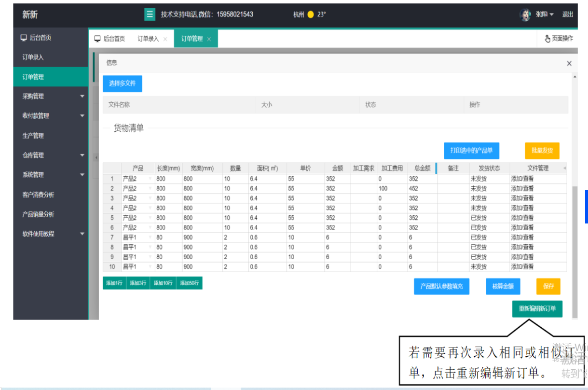Viewport: 588px width, 390px height.
Task: Toggle the green hamburger menu icon
Action: pos(150,14)
